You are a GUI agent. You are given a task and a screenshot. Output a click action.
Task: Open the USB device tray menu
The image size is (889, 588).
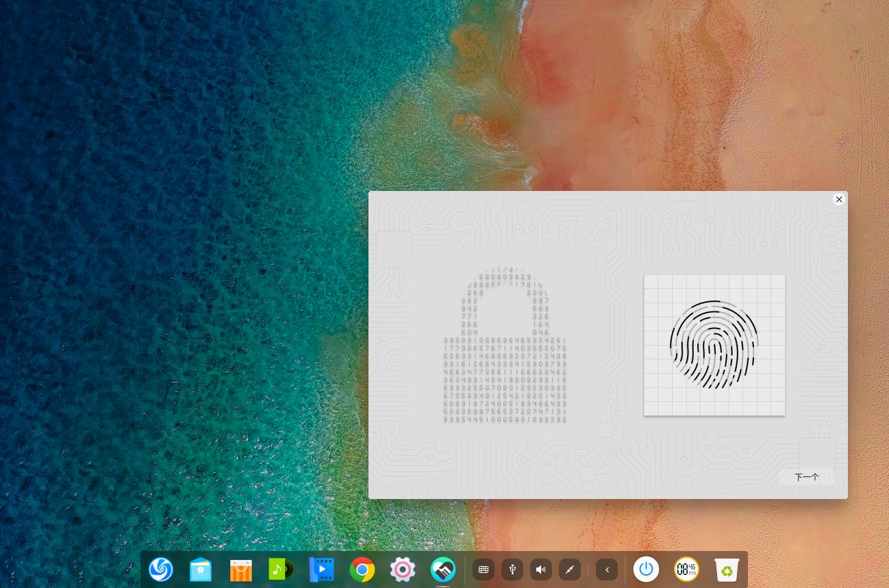click(512, 570)
